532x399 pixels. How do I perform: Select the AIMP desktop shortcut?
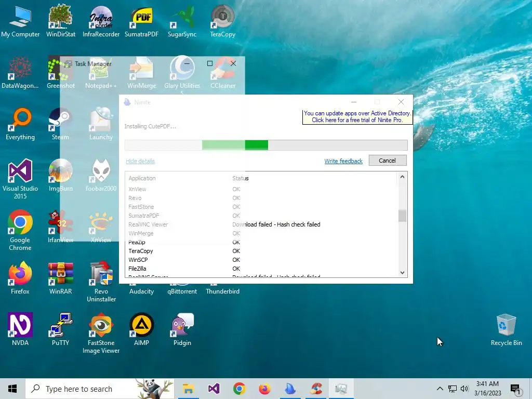[x=141, y=329]
